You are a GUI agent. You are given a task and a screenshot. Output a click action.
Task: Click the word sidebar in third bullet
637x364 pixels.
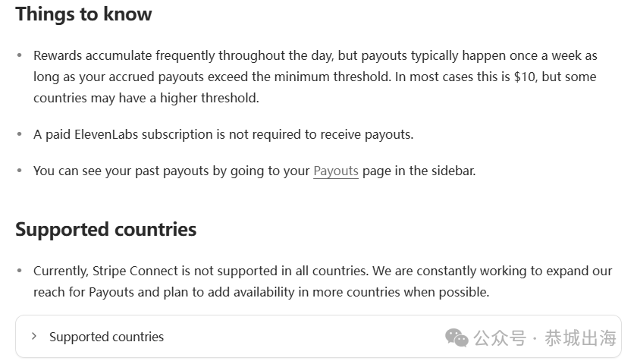click(453, 171)
